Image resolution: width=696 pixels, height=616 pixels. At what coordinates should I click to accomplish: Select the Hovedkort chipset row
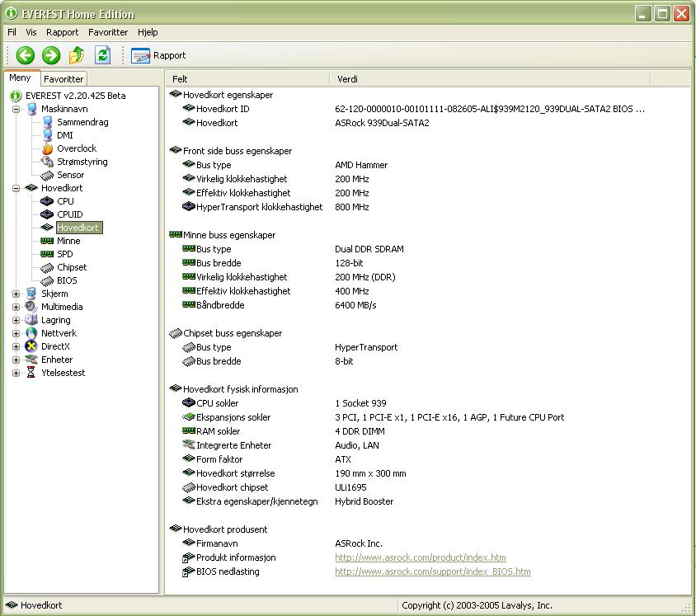click(274, 487)
